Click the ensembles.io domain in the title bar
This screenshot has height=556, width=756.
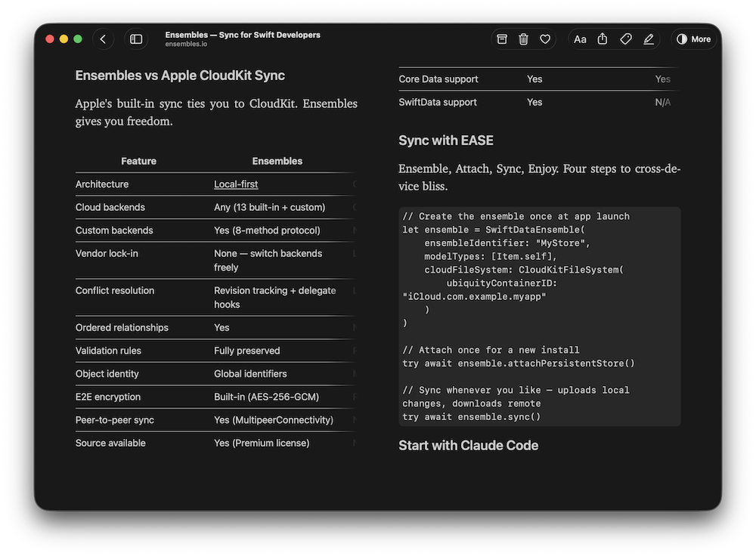(x=186, y=44)
